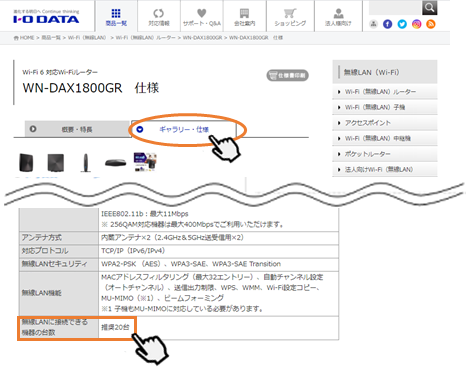Open the gray person account icon
Screen dimensions: 466x374
tap(373, 24)
